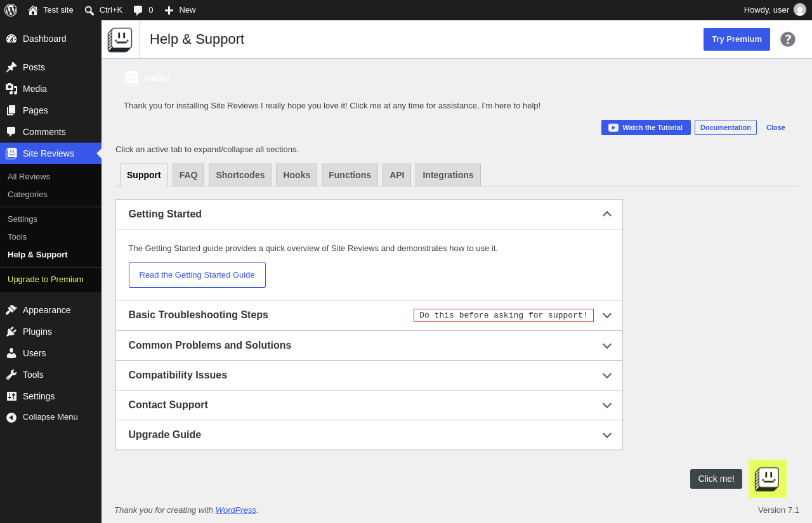Click the "Do this before asking for support!" badge
Image resolution: width=812 pixels, height=523 pixels.
pyautogui.click(x=504, y=315)
